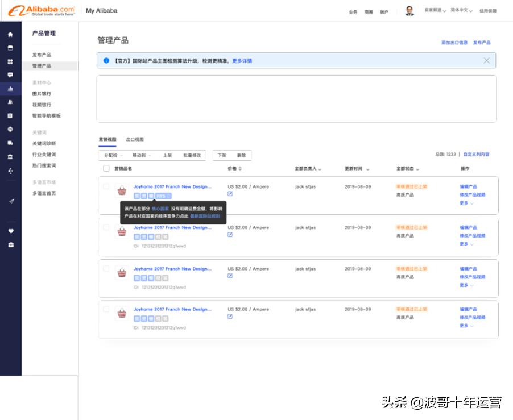Close the official notice banner
Viewport: 513px width, 420px height.
(x=486, y=60)
